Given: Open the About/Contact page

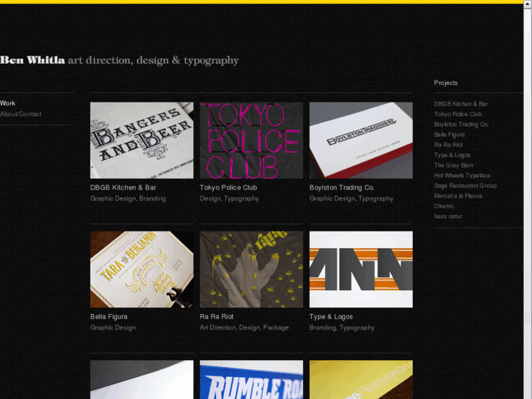Looking at the screenshot, I should pos(20,114).
